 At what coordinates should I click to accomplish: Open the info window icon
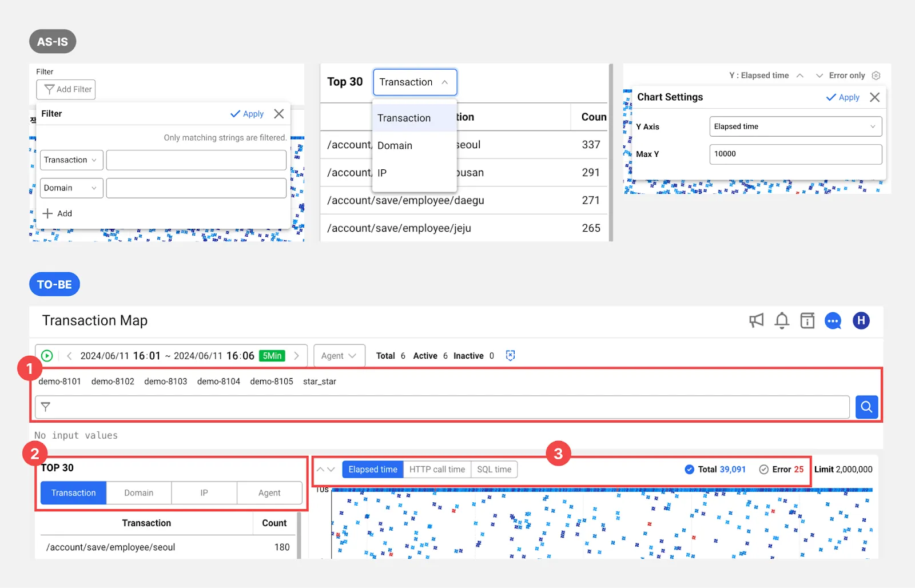click(x=807, y=320)
